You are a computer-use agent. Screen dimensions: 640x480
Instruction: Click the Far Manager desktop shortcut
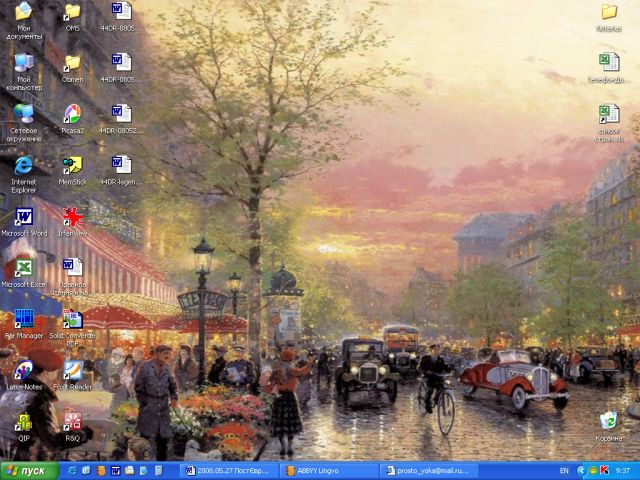[x=24, y=324]
